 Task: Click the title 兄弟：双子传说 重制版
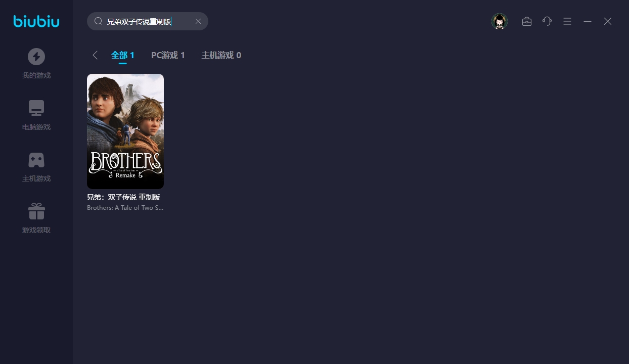point(123,197)
